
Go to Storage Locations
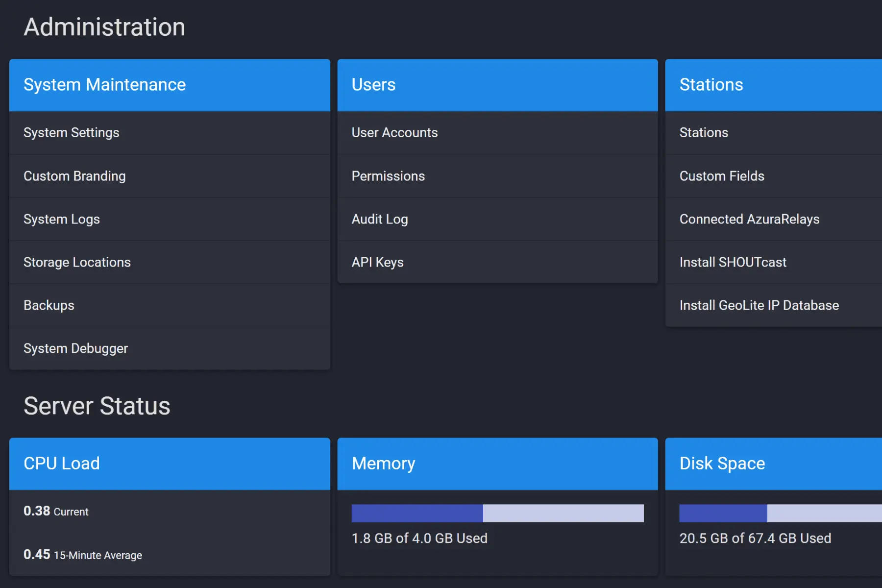pos(77,262)
